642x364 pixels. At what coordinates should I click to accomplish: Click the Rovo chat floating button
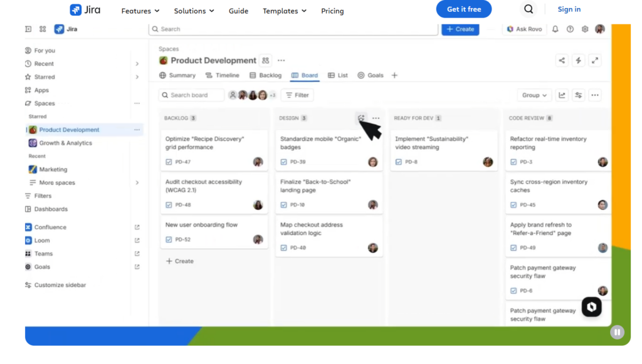click(x=592, y=307)
